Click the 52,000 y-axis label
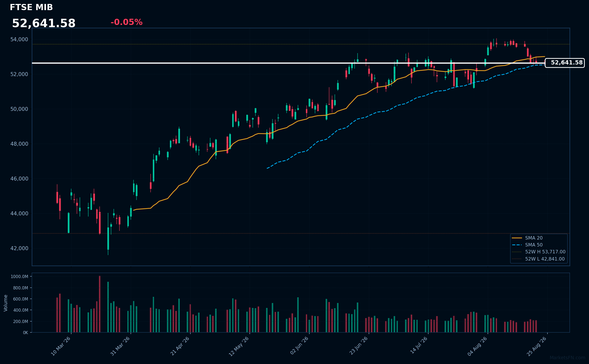Screen dimensions: 589x364 coord(19,74)
